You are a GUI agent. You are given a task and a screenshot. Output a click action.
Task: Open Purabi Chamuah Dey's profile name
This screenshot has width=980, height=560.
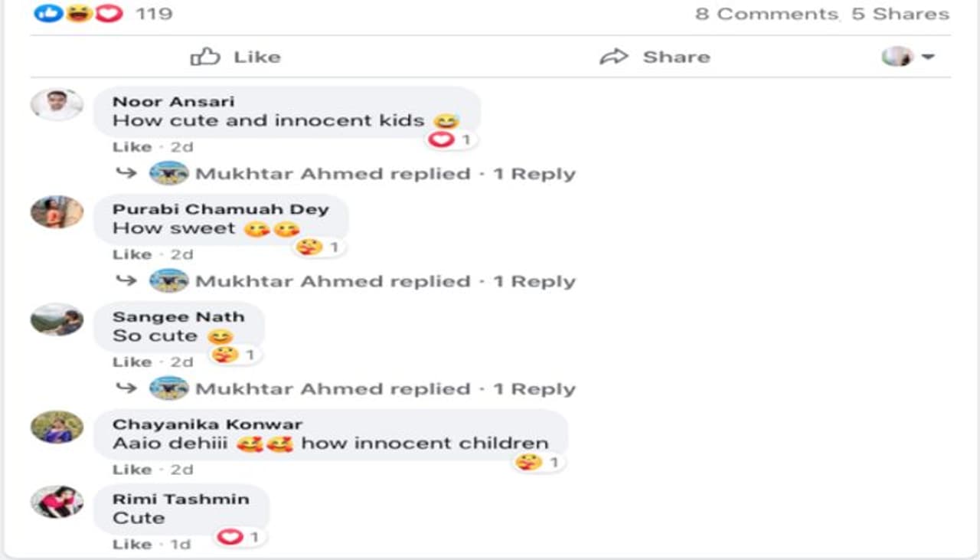click(x=220, y=209)
